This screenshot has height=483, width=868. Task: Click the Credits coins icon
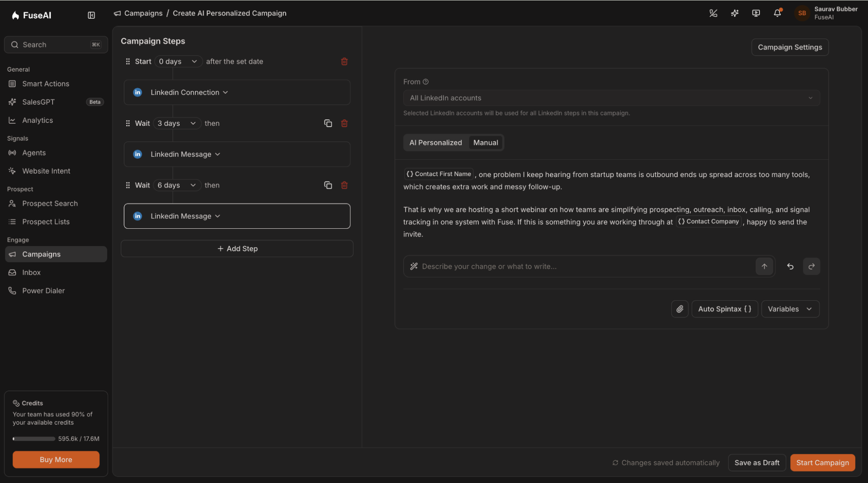pos(16,403)
